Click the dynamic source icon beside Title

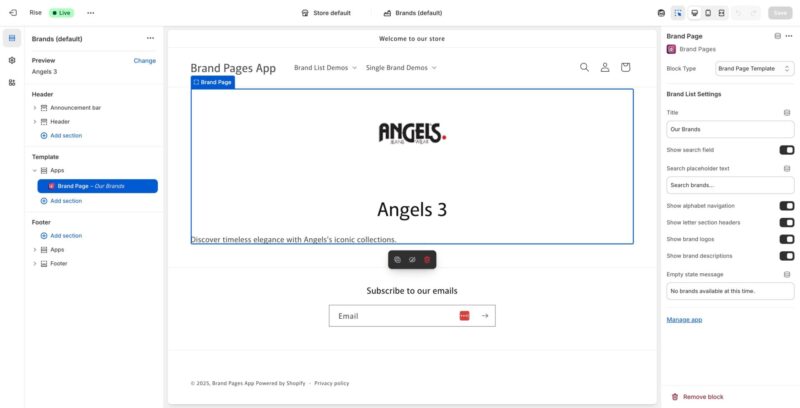pyautogui.click(x=787, y=113)
